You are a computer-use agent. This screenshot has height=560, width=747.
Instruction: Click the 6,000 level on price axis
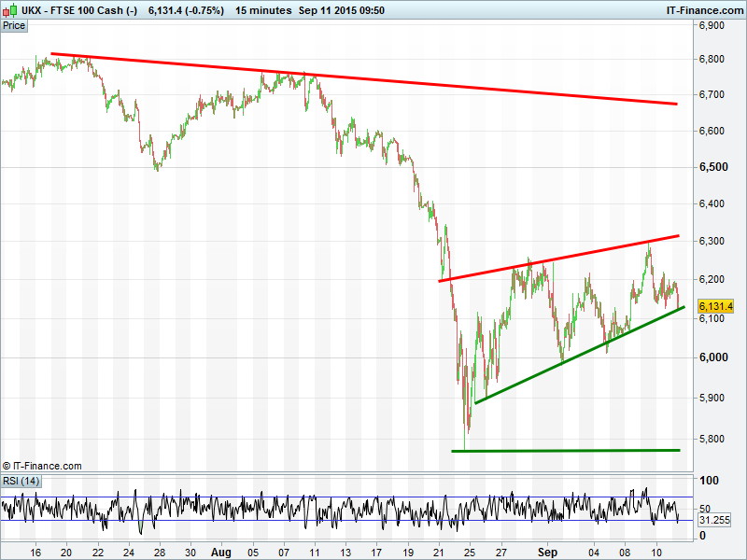[714, 357]
